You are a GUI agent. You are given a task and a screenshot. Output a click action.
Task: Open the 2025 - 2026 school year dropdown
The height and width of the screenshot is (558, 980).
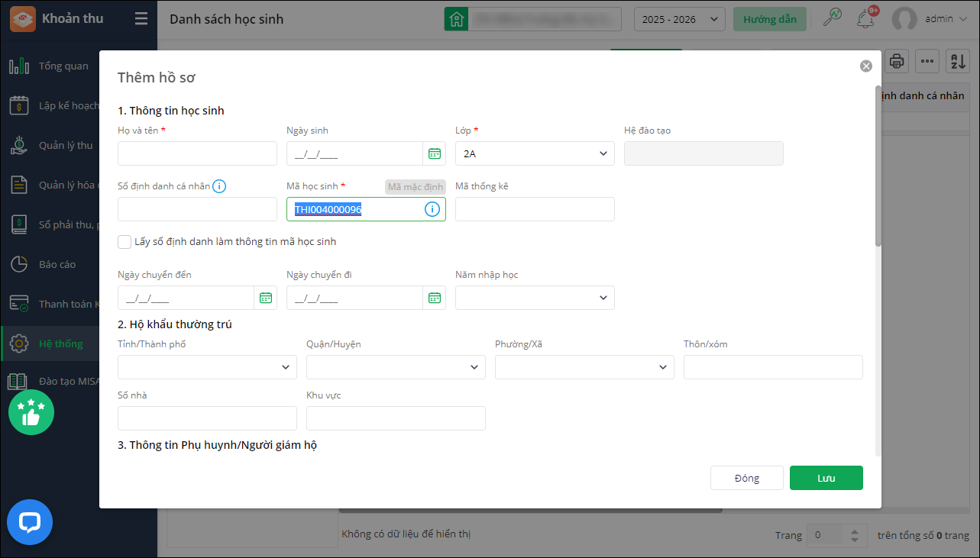[680, 19]
